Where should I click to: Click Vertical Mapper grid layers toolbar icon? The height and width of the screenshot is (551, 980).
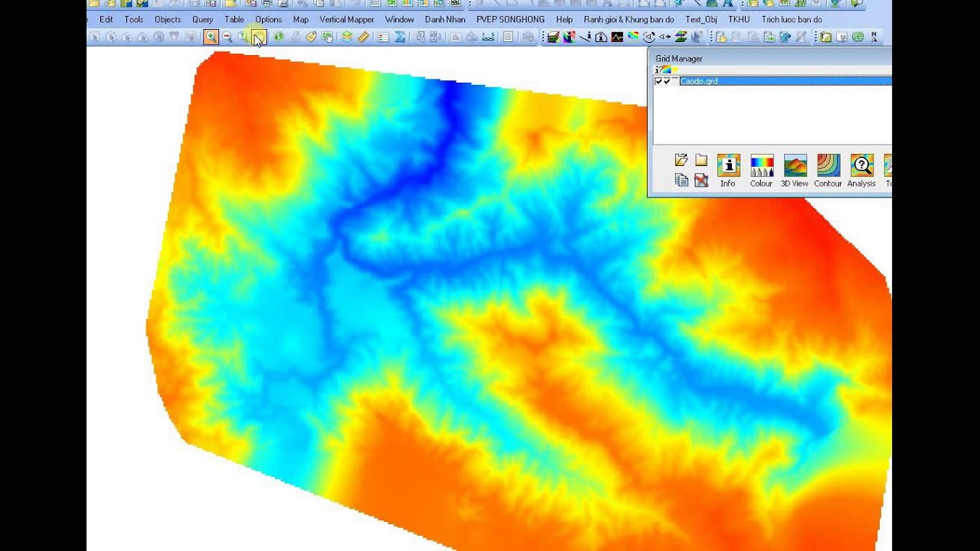(x=553, y=37)
